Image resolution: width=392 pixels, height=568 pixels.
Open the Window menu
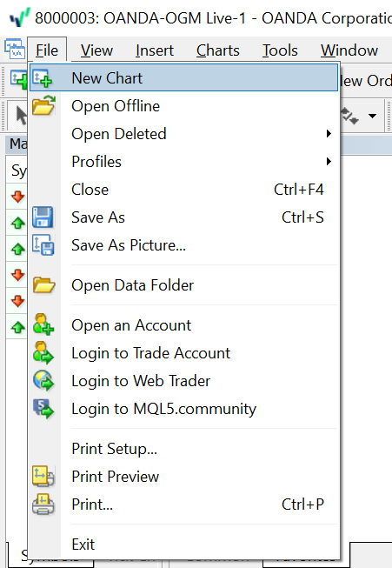(349, 50)
